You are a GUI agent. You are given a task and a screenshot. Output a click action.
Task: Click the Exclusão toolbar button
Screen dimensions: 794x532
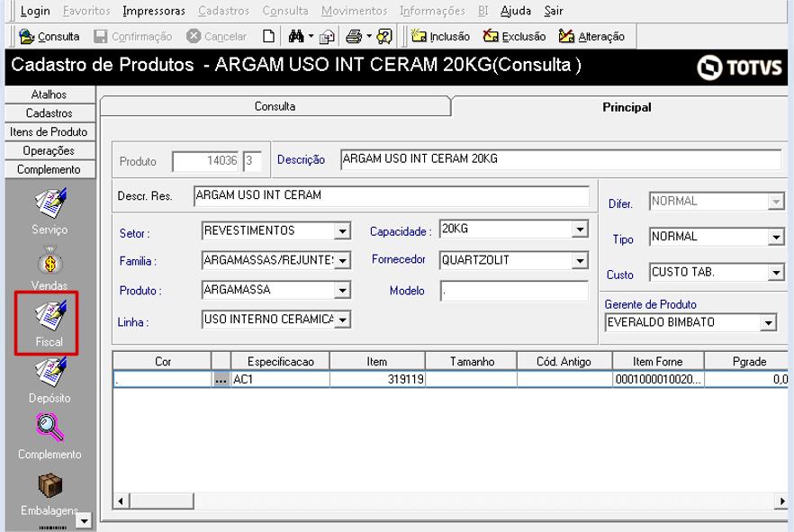point(515,36)
